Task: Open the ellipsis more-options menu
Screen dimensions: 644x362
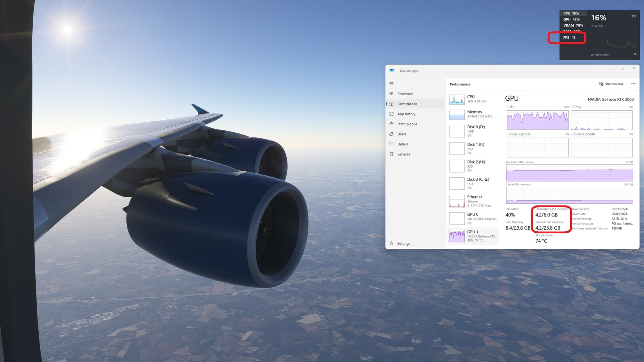Action: tap(633, 84)
